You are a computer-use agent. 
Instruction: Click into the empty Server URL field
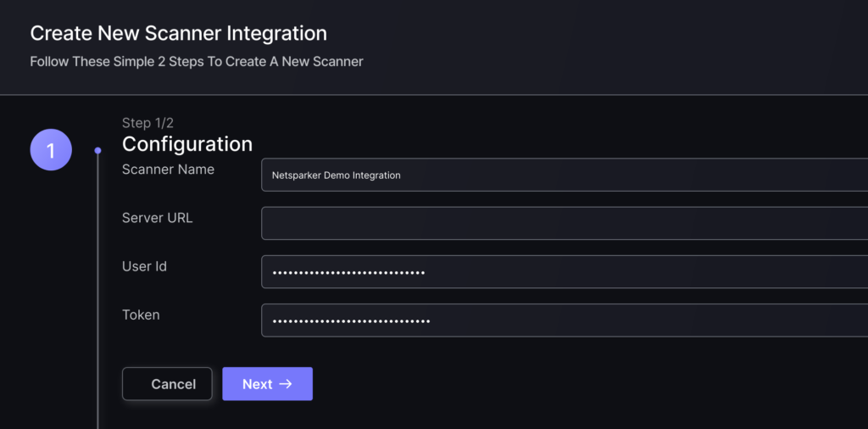tap(565, 223)
